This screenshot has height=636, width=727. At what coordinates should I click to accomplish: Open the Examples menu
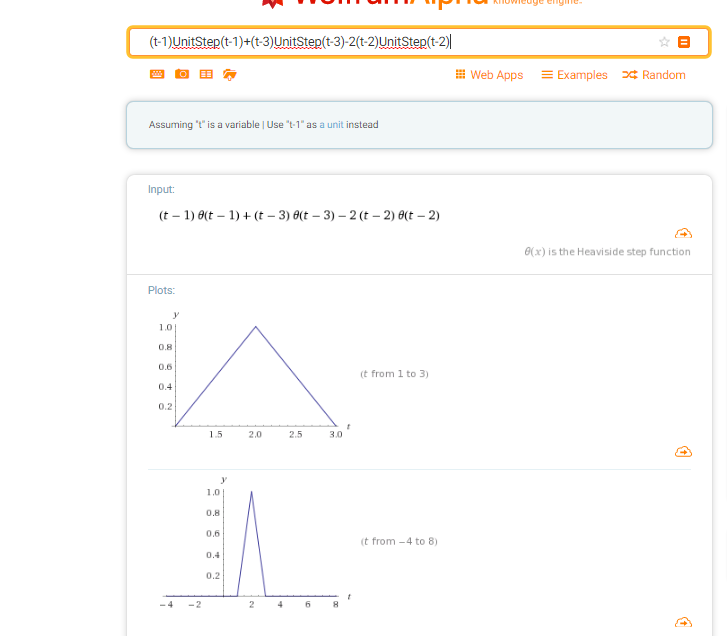(x=574, y=75)
